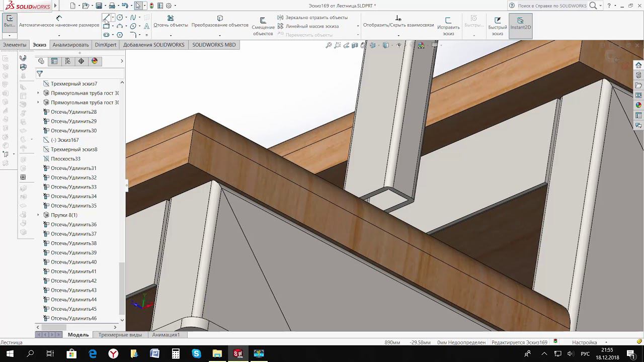This screenshot has height=362, width=644.
Task: Insert sketch Text with the A icon
Action: pyautogui.click(x=146, y=26)
